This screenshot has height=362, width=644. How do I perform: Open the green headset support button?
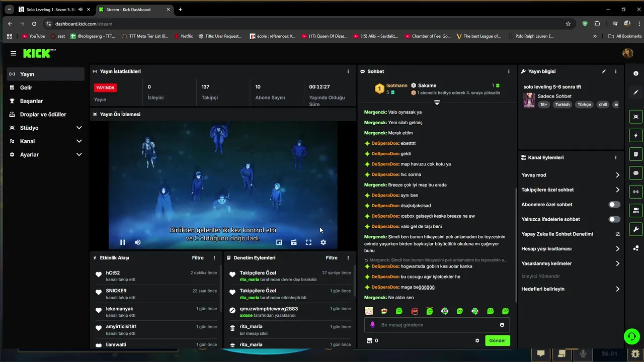pyautogui.click(x=631, y=336)
